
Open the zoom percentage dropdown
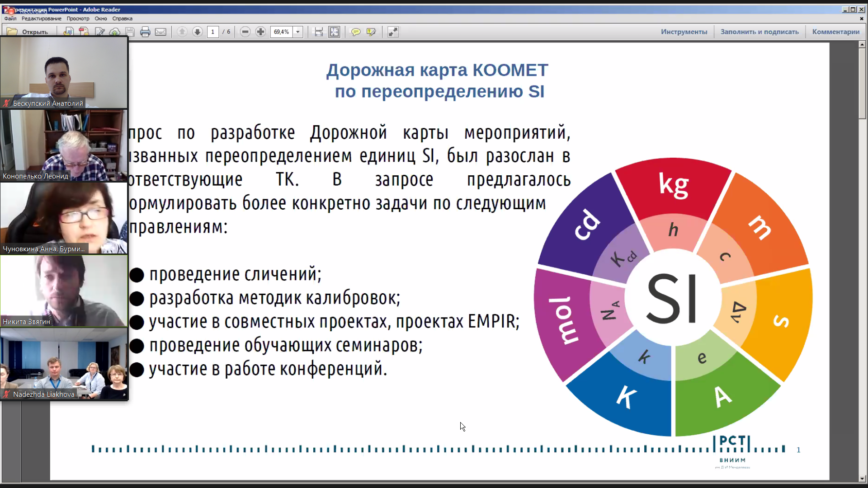click(x=297, y=32)
